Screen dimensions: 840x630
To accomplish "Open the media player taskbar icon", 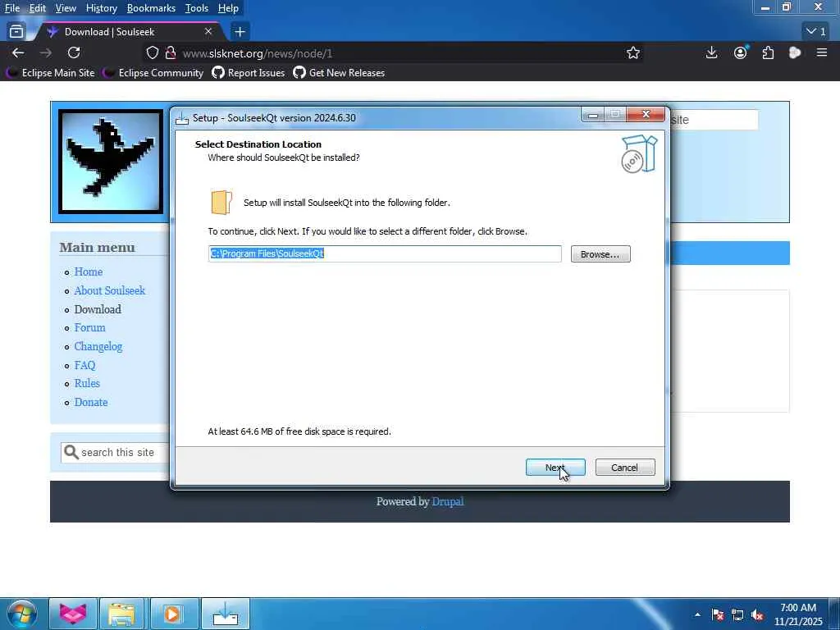I will (172, 614).
